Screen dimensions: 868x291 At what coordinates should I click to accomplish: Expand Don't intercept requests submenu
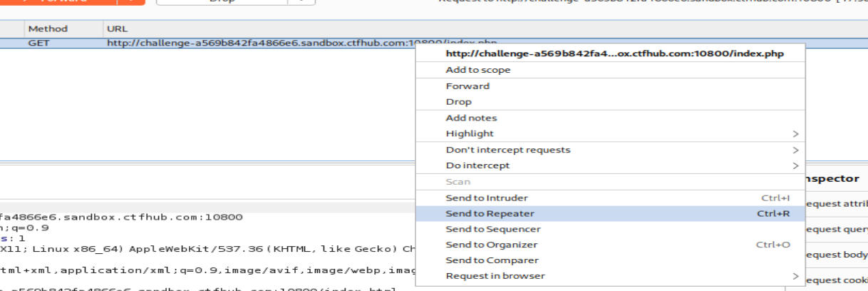795,150
